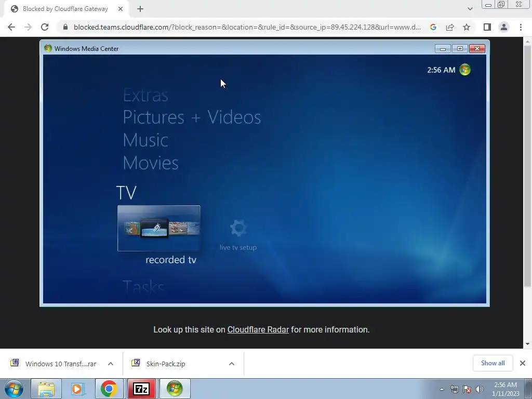
Task: Expand options for Skin-Pack.zip download
Action: [232, 364]
